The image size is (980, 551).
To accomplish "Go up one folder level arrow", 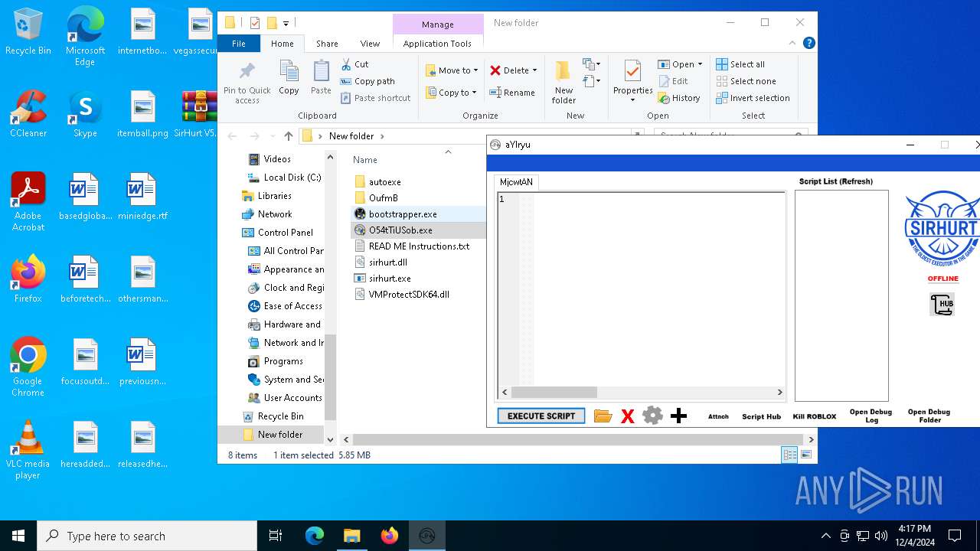I will (288, 136).
